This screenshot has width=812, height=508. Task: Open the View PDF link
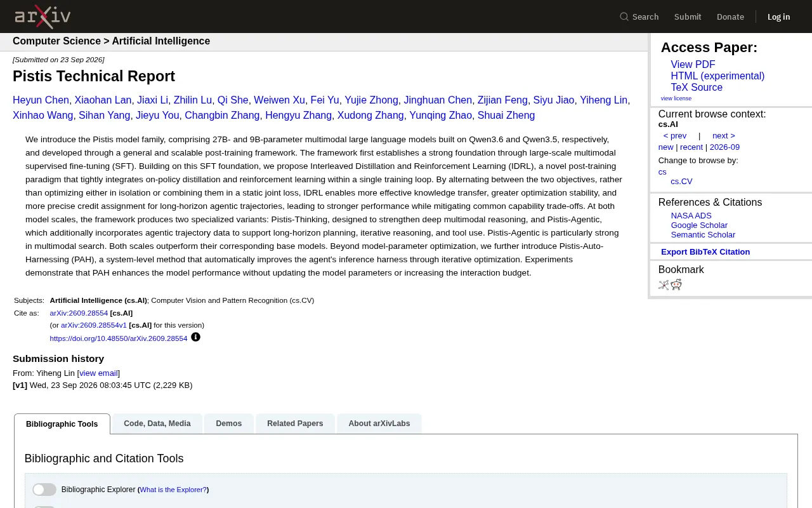(x=693, y=65)
